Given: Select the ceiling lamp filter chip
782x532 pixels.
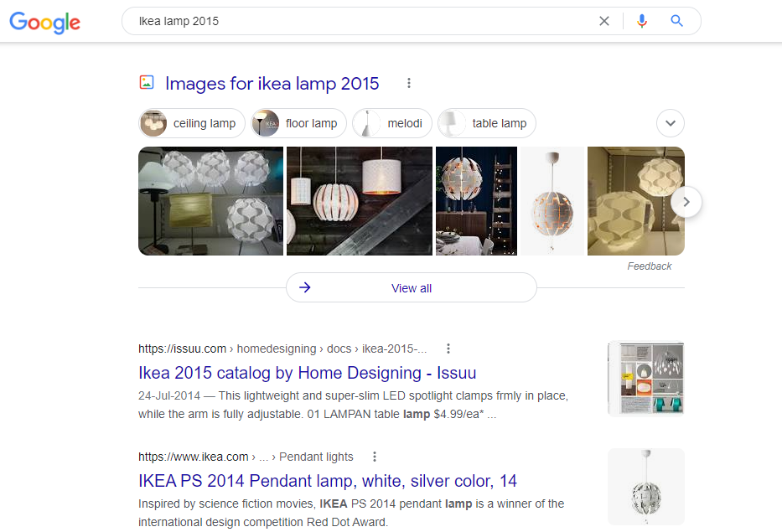Looking at the screenshot, I should click(192, 123).
